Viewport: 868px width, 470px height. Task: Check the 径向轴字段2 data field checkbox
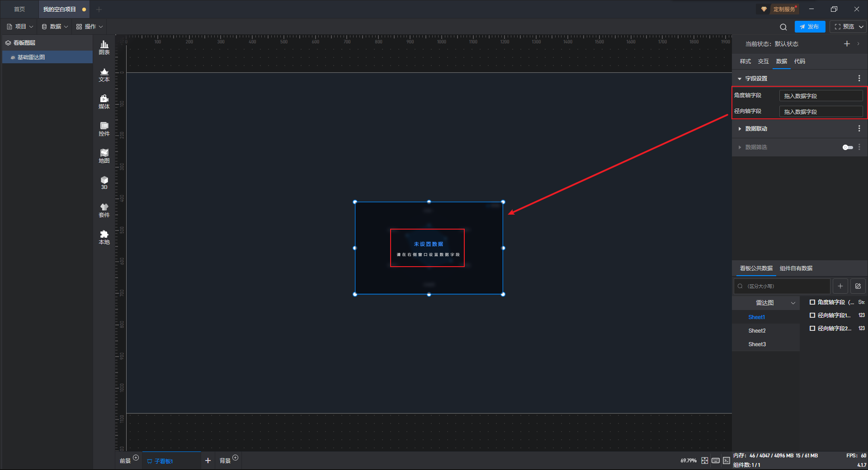pyautogui.click(x=812, y=329)
